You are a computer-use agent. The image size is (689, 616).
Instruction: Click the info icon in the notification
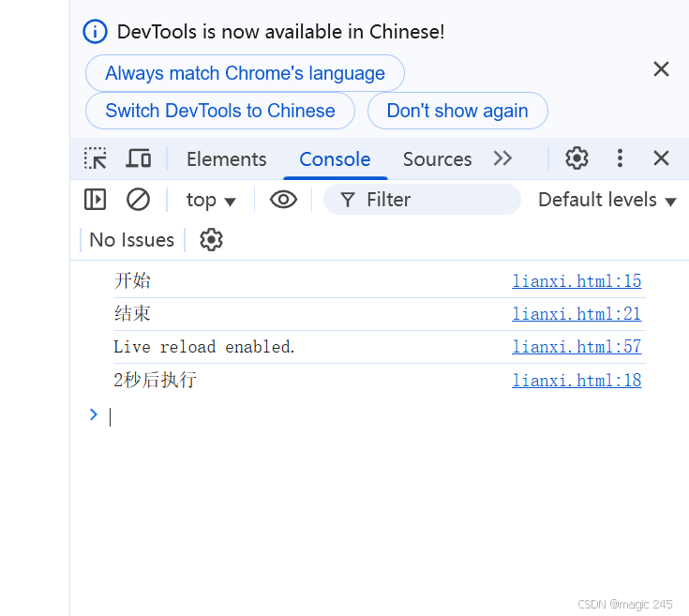pos(95,32)
